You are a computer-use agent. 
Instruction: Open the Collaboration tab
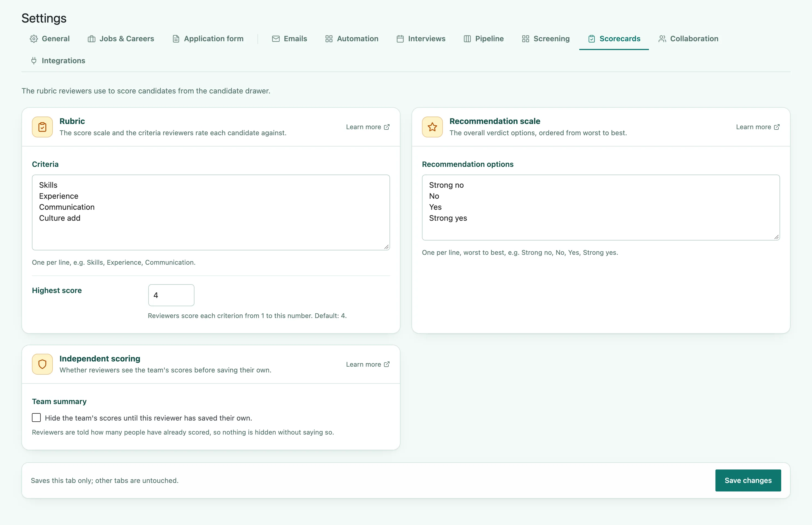[x=688, y=39]
